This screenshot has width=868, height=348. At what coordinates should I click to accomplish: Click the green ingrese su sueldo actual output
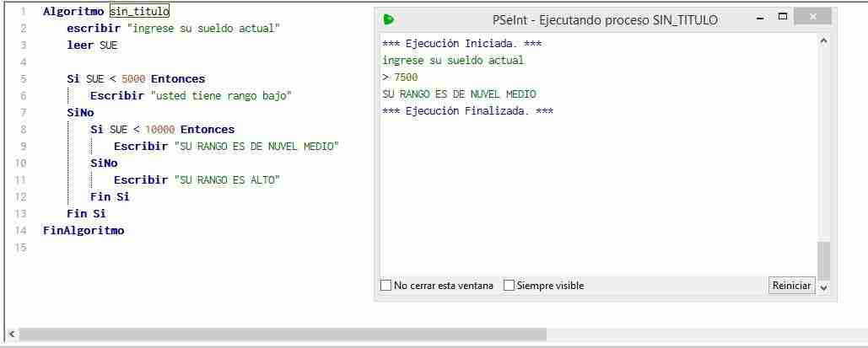click(x=453, y=61)
